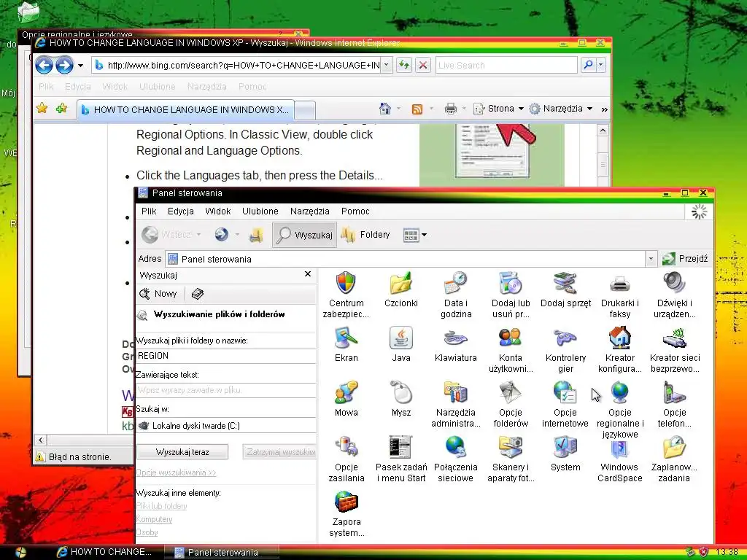Open Dodaj sprzęt icon
Viewport: 747px width, 560px height.
click(565, 289)
